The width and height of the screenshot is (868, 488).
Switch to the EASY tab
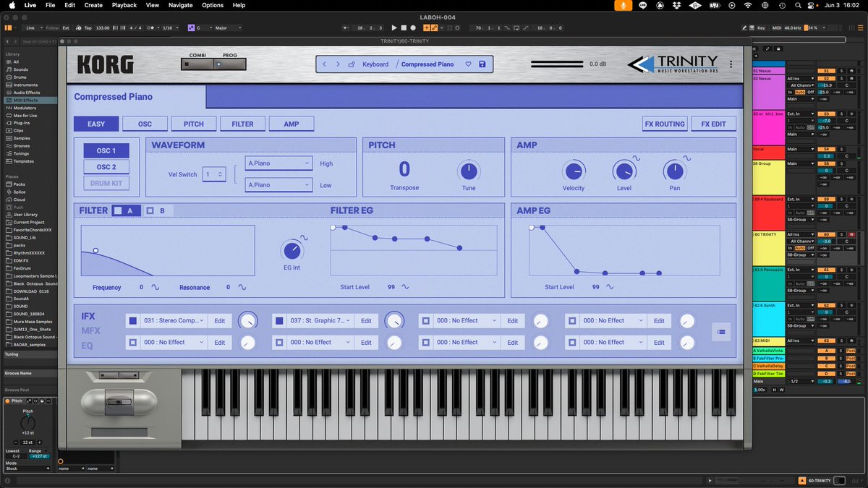point(96,124)
